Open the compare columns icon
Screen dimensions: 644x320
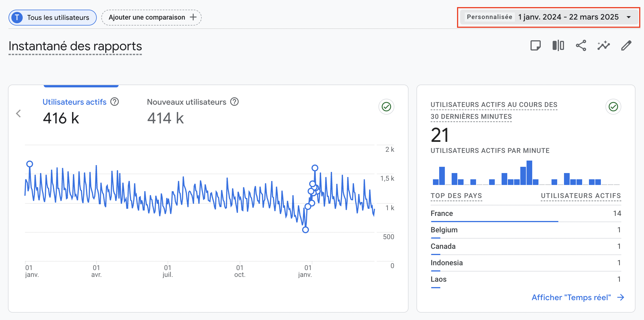pyautogui.click(x=558, y=45)
